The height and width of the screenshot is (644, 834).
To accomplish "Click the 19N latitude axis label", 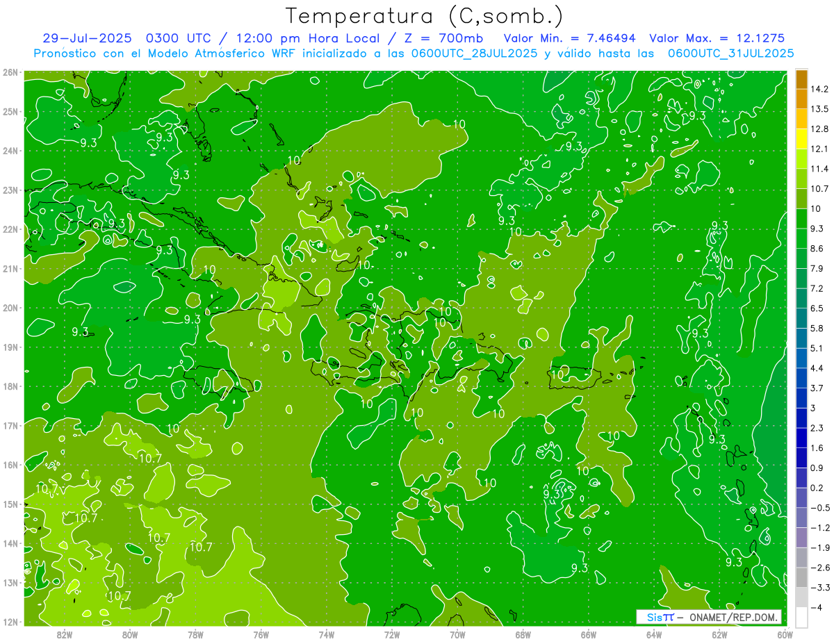I will [10, 347].
